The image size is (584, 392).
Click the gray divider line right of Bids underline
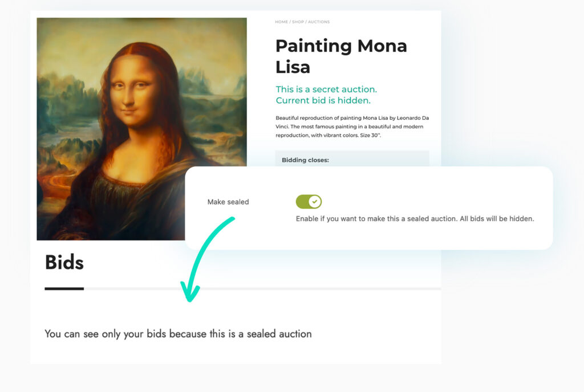(262, 289)
